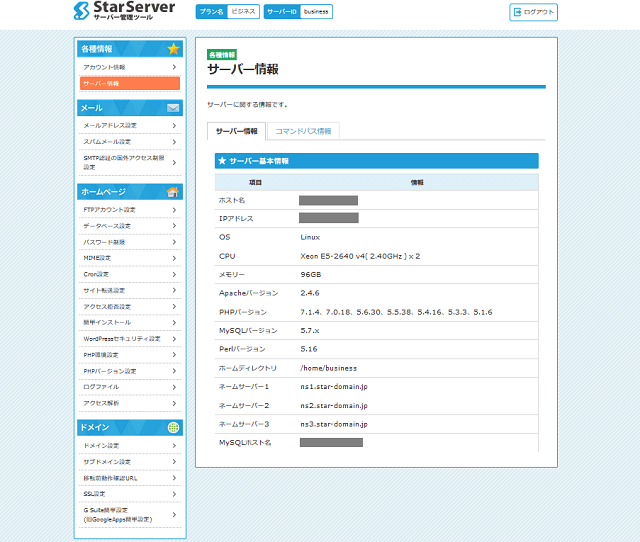Click the PHP versions list value
Image resolution: width=640 pixels, height=542 pixels.
(396, 312)
